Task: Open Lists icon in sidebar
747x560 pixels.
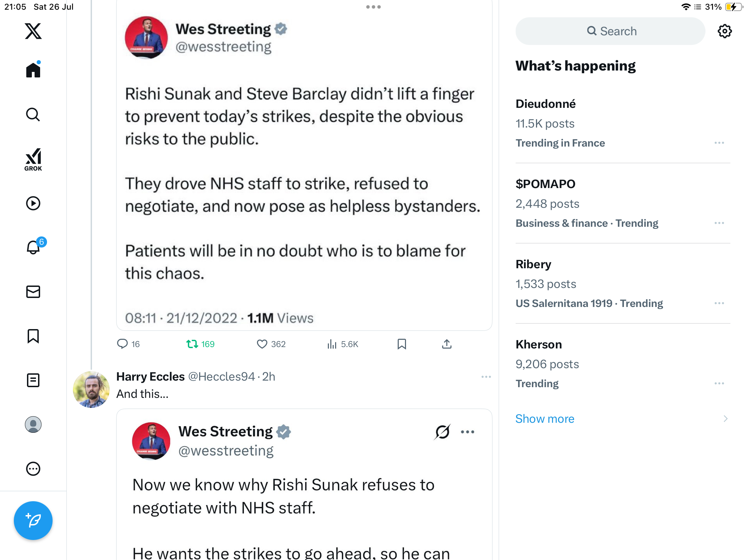Action: [x=33, y=380]
